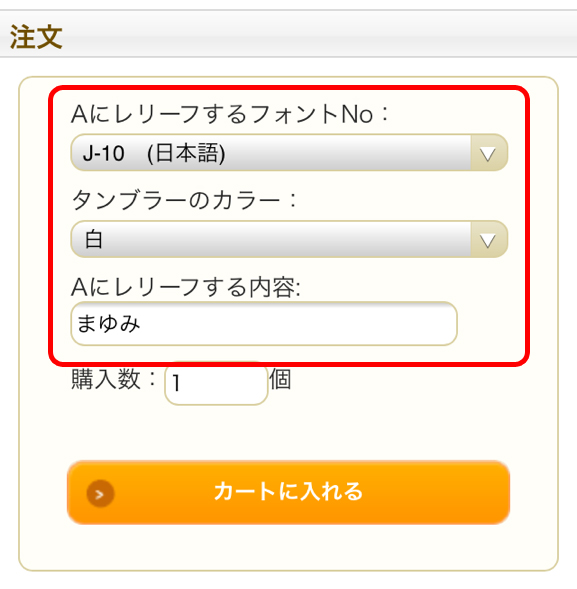Select the J-10 (日本語) font combo box
Viewport: 577px width, 589px height.
(289, 153)
